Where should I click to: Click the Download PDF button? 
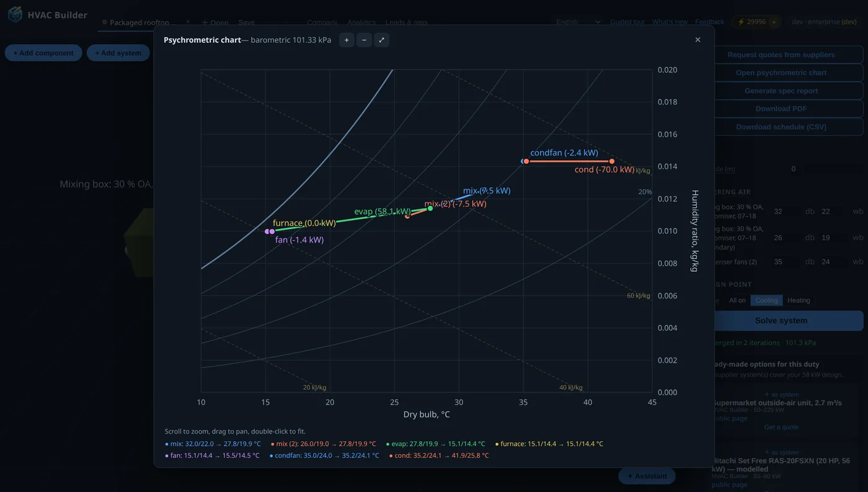click(x=781, y=109)
